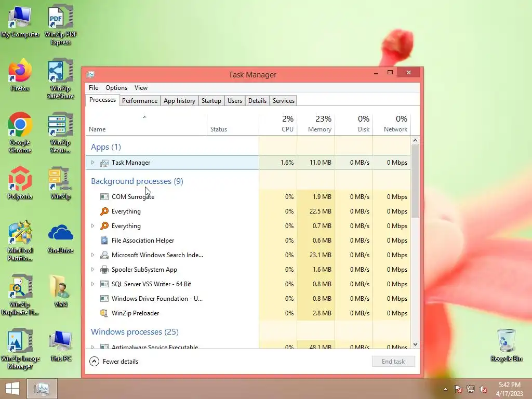The image size is (532, 399).
Task: Collapse to Fewer details view
Action: (114, 362)
